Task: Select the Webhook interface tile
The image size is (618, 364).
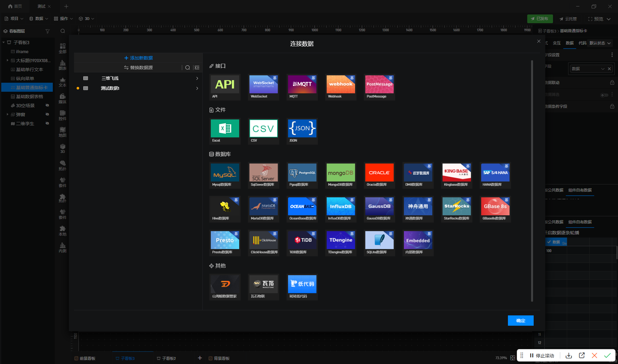Action: coord(341,87)
